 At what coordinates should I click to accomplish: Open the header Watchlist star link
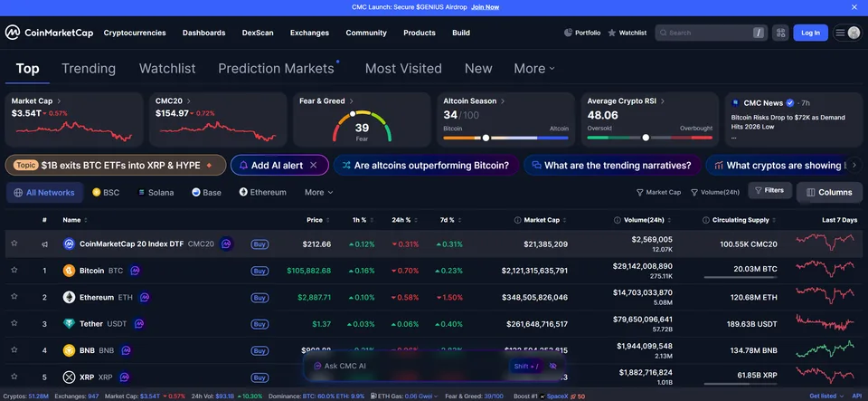[627, 33]
